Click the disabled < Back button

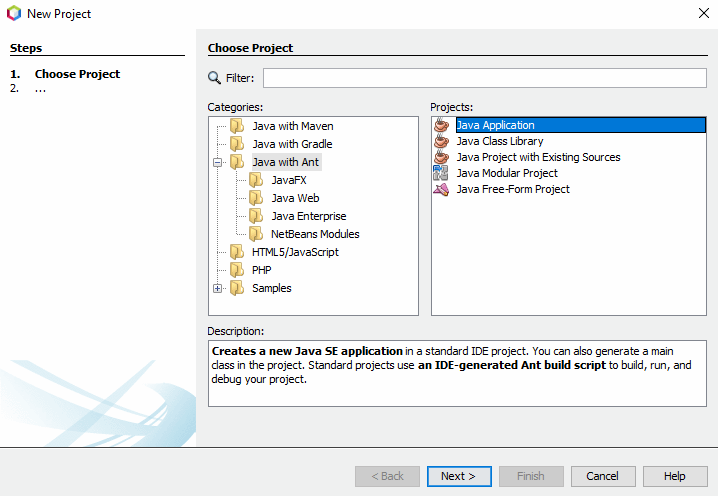[387, 476]
